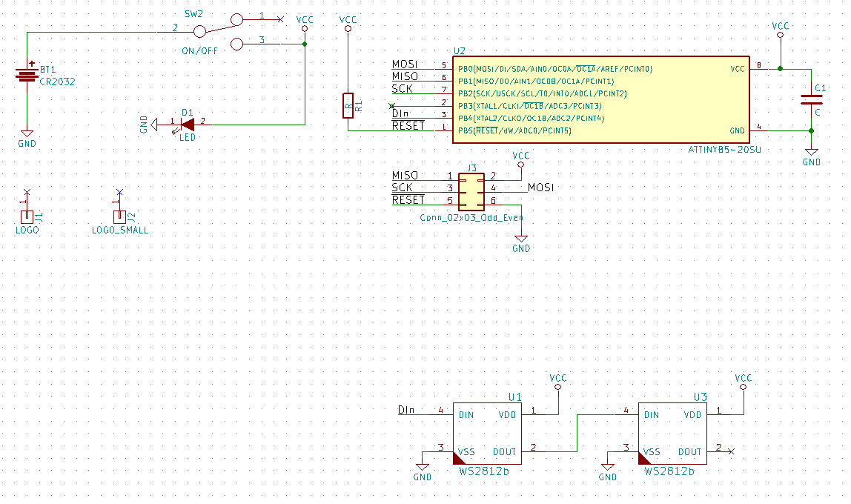Click the U3 reference designator

pos(700,397)
